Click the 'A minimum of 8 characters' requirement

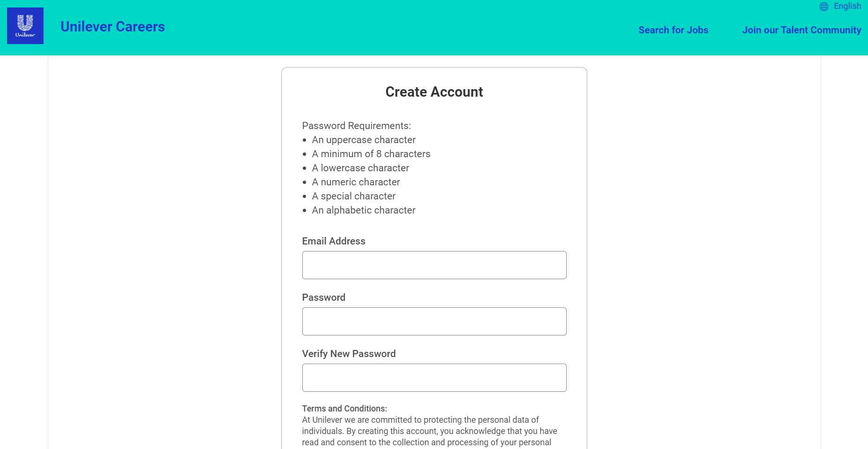(x=371, y=154)
